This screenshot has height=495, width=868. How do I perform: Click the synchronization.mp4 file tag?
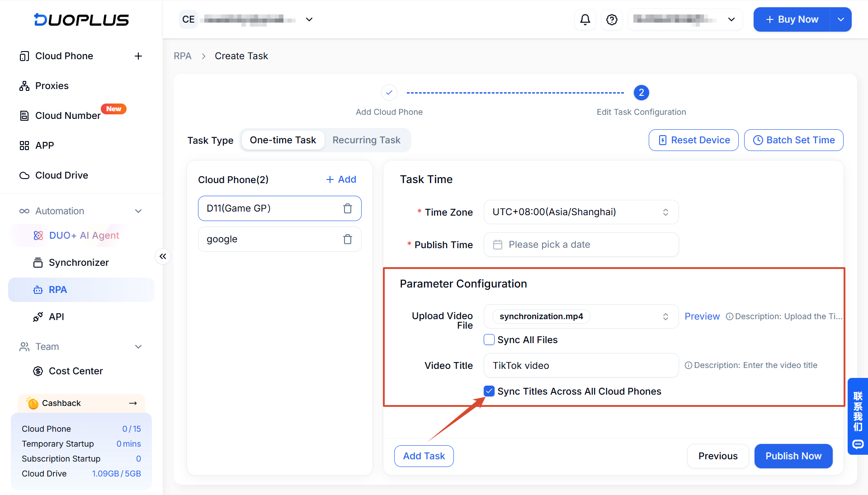pyautogui.click(x=541, y=316)
